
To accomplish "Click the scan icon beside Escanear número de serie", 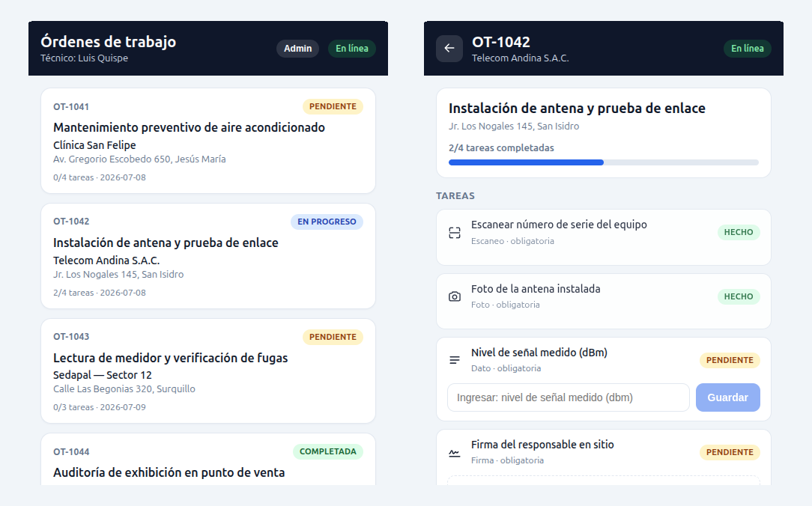I will coord(454,233).
